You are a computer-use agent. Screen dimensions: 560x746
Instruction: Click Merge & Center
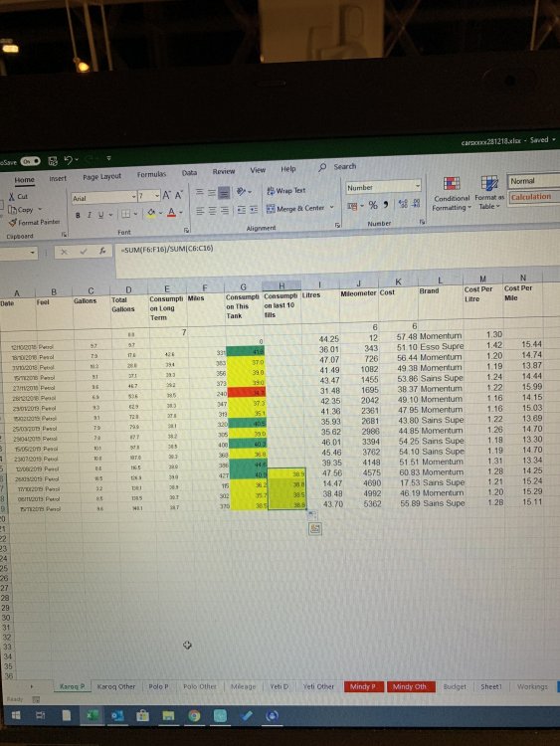(x=296, y=209)
